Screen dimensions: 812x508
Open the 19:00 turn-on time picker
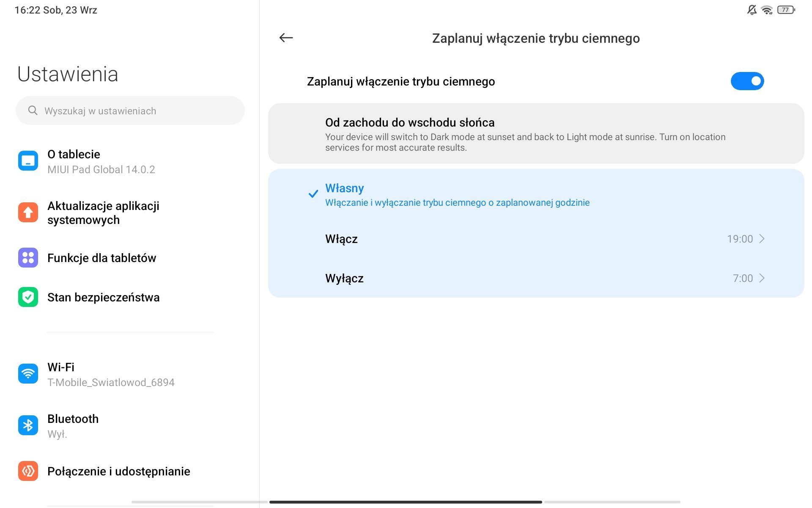pos(740,239)
